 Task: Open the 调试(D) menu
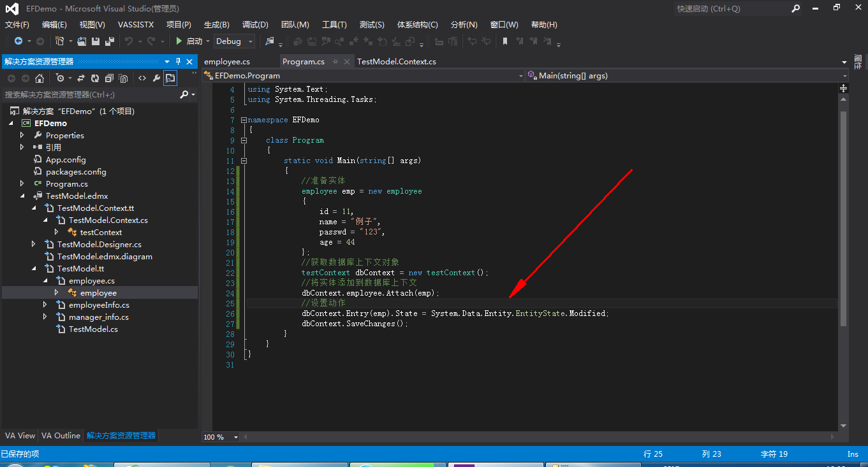point(255,24)
